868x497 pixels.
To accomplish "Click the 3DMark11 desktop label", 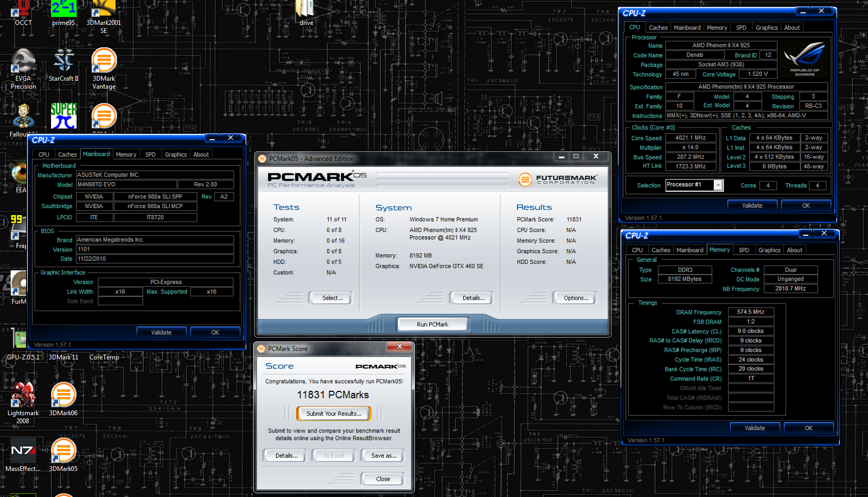I will coord(63,358).
